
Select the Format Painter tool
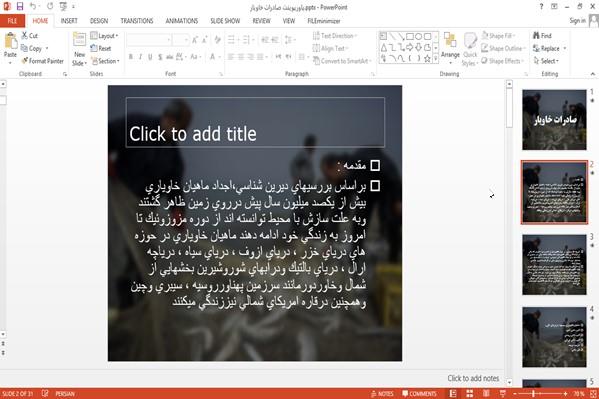click(43, 61)
